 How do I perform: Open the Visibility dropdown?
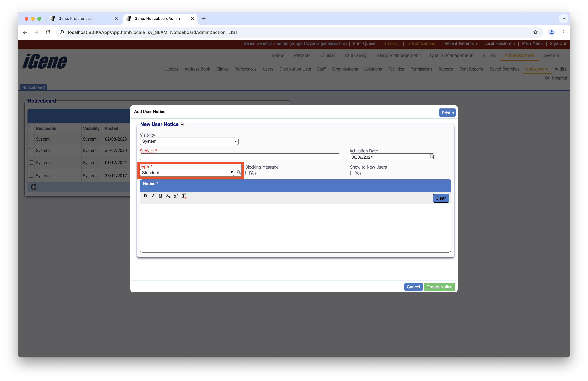(x=189, y=141)
